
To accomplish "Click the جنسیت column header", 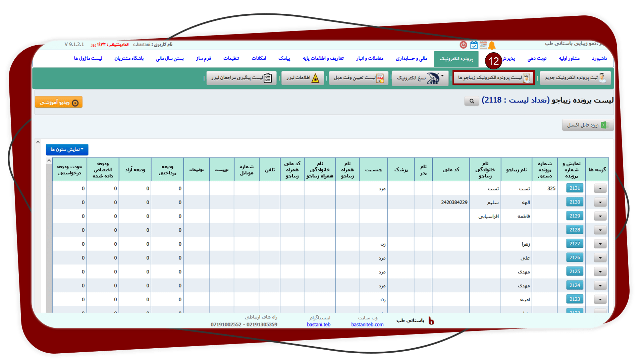I will coord(373,170).
